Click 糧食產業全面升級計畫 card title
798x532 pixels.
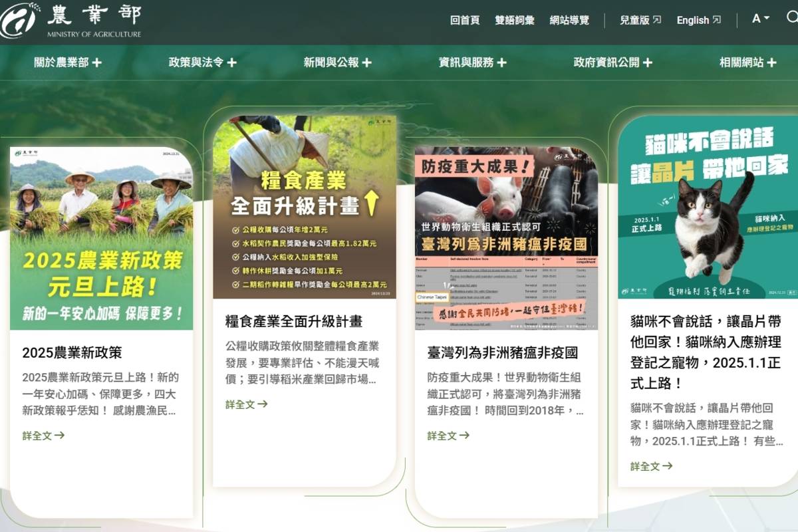tap(293, 321)
